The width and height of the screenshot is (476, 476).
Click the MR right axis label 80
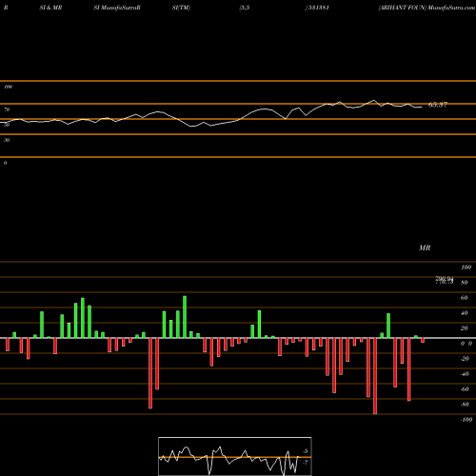click(x=465, y=283)
